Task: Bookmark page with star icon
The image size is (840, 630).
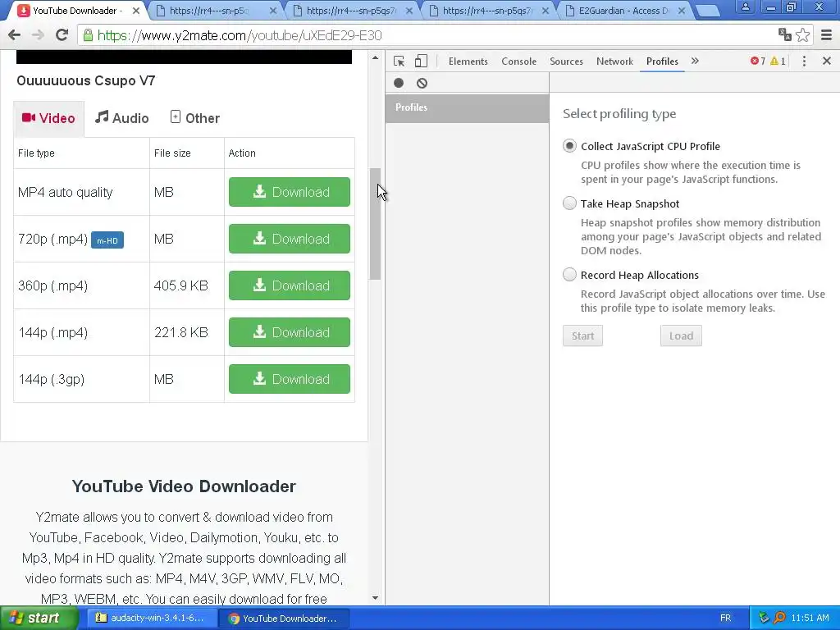Action: (802, 34)
